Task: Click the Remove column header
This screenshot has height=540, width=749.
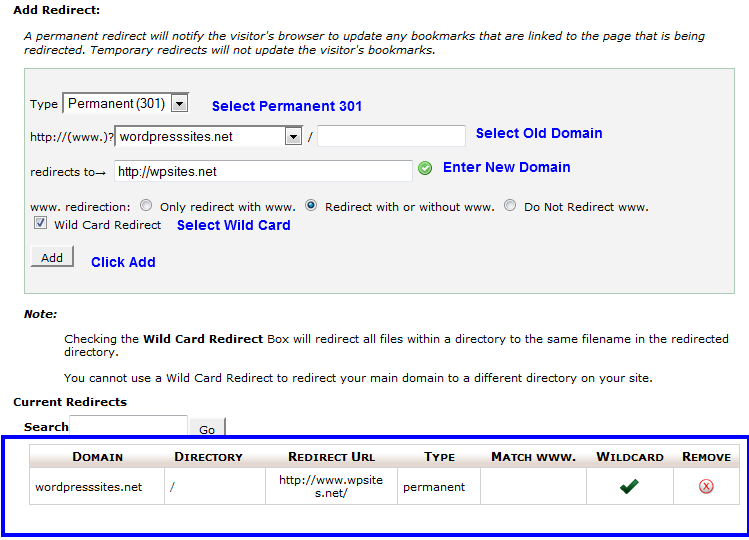Action: [706, 456]
